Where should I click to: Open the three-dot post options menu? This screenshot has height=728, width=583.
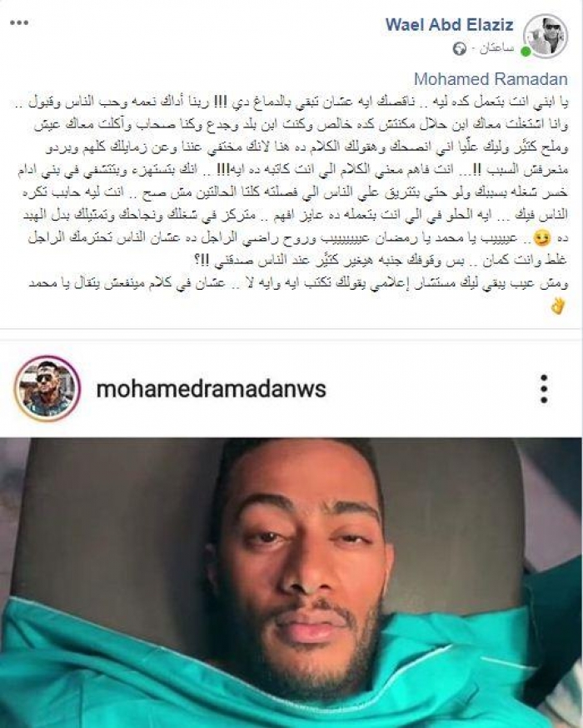(19, 22)
